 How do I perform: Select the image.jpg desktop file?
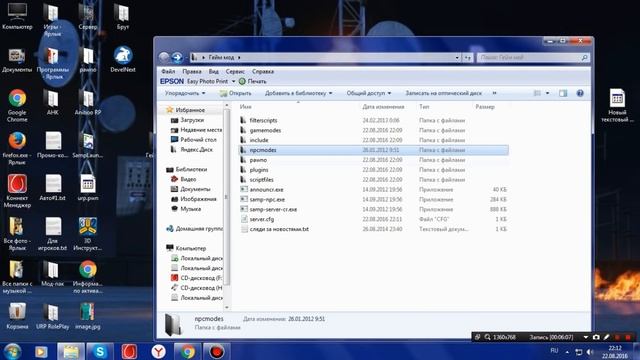88,316
